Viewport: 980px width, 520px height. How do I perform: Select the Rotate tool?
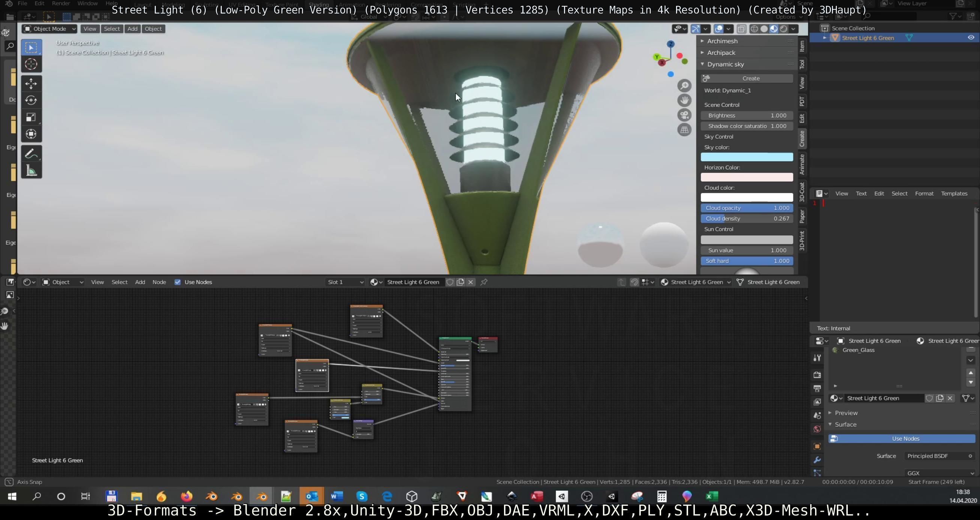pos(31,100)
